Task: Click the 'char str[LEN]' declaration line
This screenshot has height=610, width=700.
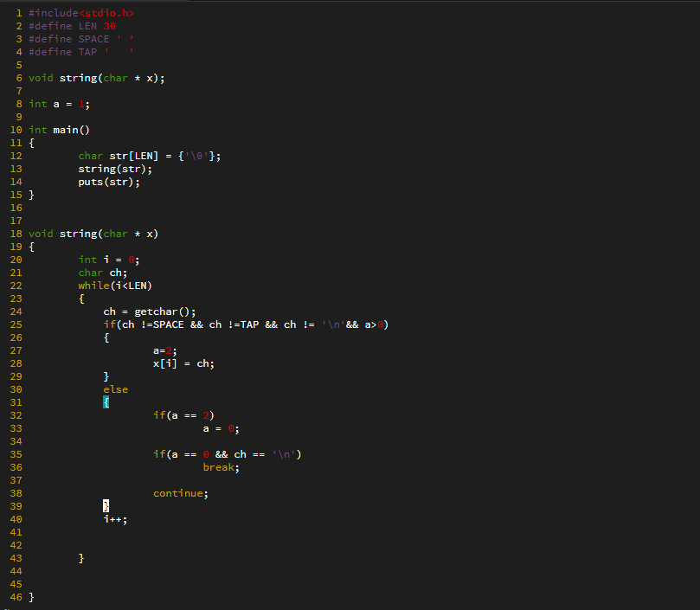Action: 150,156
